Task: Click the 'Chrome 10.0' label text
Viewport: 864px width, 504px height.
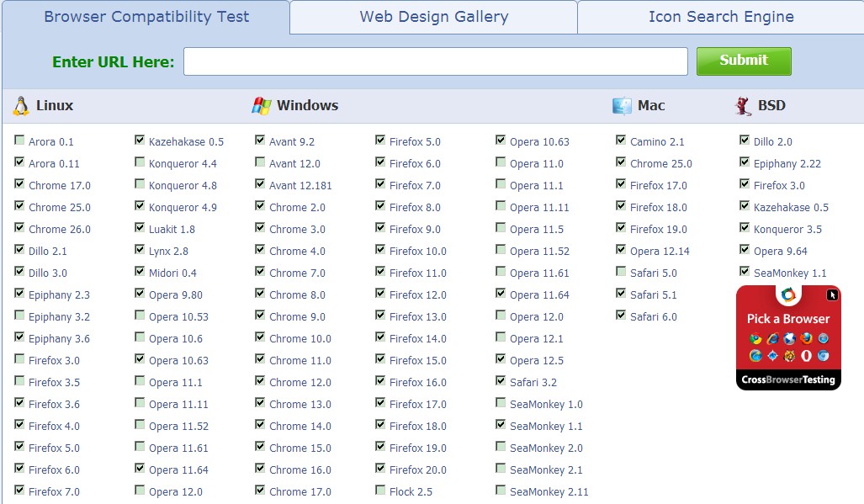Action: [x=300, y=339]
